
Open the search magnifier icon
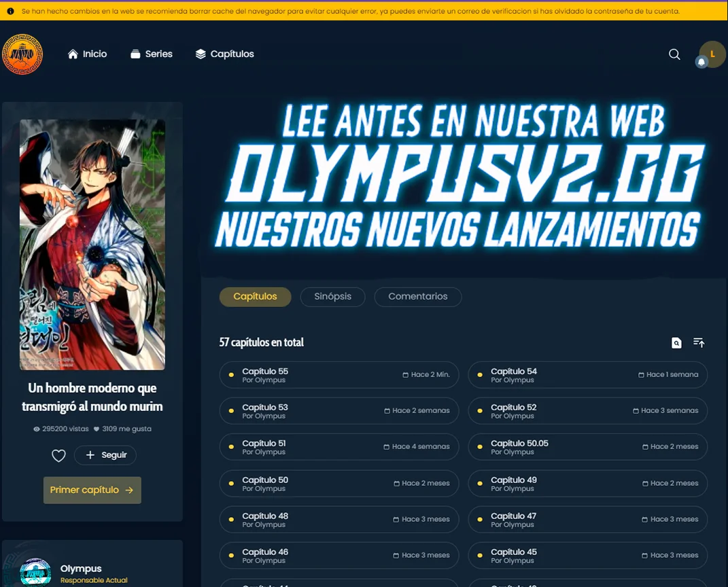pos(674,54)
